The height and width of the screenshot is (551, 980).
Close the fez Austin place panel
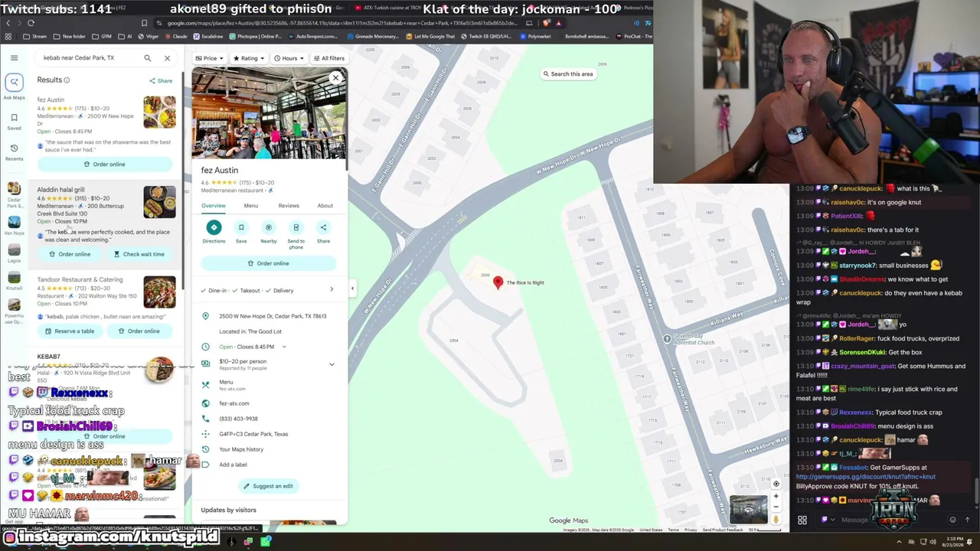[x=335, y=78]
